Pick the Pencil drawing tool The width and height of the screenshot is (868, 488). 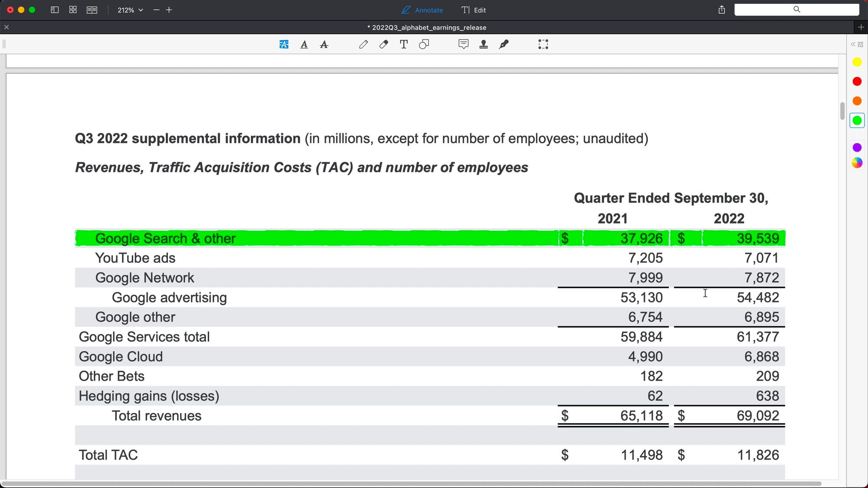coord(364,44)
